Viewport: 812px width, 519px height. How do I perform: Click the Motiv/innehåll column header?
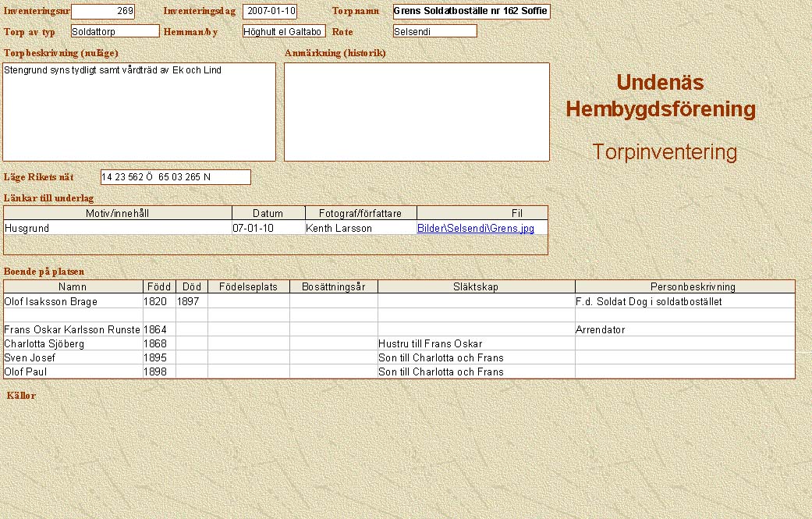[118, 213]
